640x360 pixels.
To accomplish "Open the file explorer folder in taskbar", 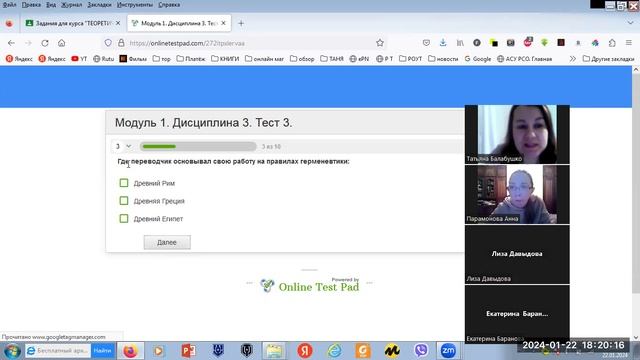I will click(274, 351).
